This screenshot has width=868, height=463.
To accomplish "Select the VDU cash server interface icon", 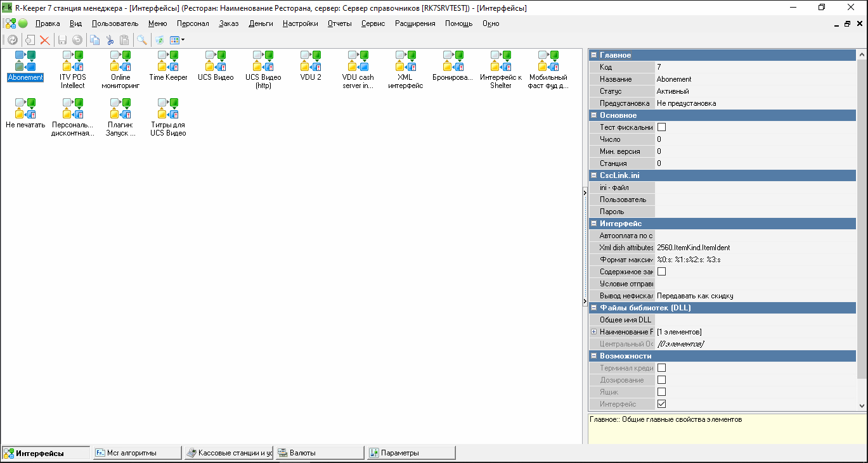I will (x=358, y=61).
